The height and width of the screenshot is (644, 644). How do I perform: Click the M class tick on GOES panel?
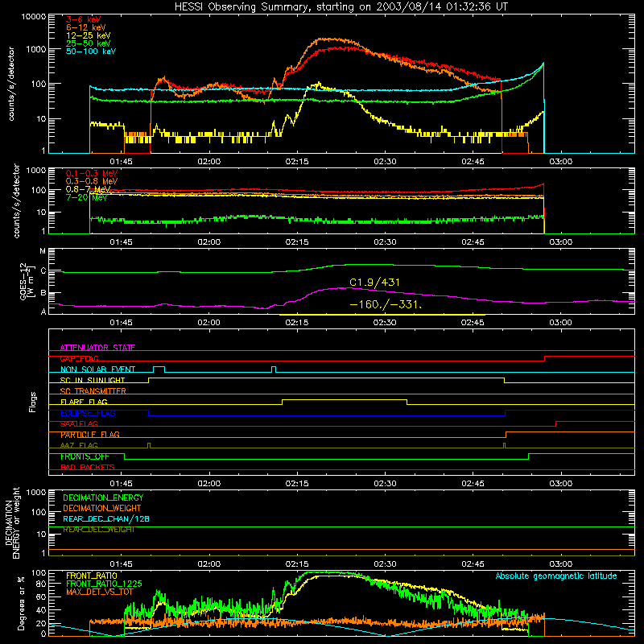click(x=43, y=250)
